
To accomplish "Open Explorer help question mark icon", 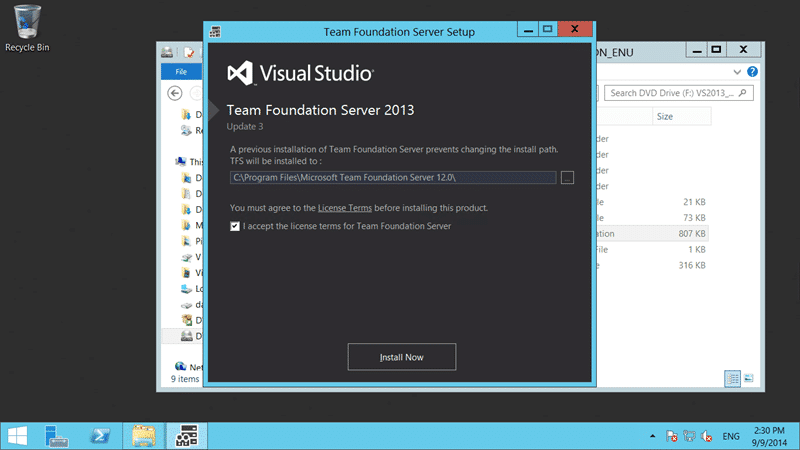I will (x=752, y=71).
